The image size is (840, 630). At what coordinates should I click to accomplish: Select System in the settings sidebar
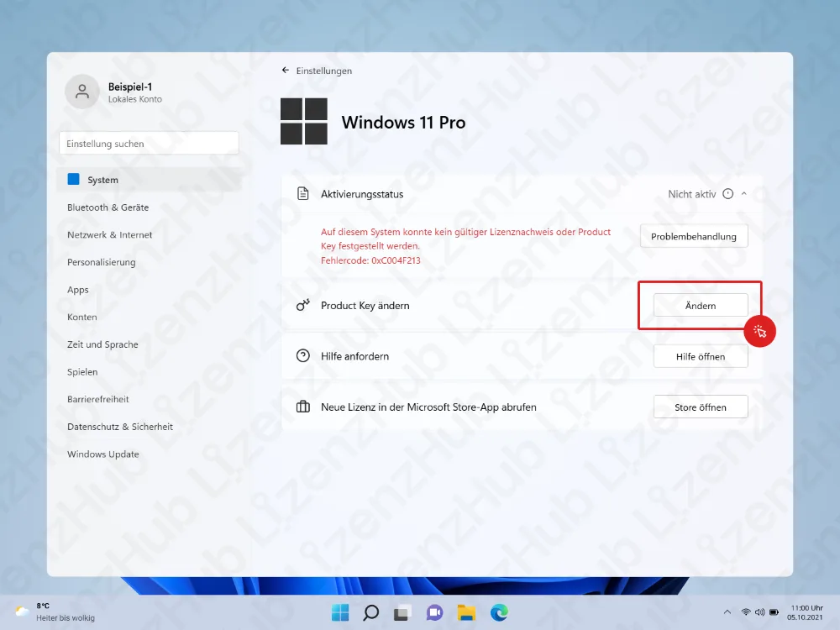point(150,180)
